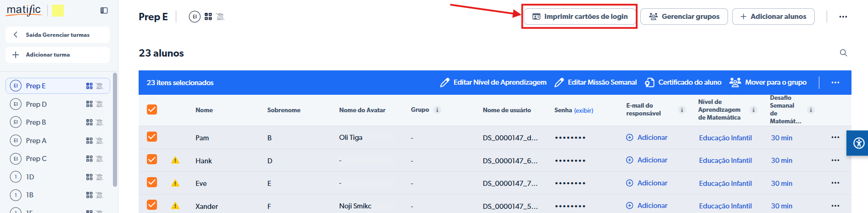Open the accessibility widget
The image size is (868, 213).
[858, 143]
